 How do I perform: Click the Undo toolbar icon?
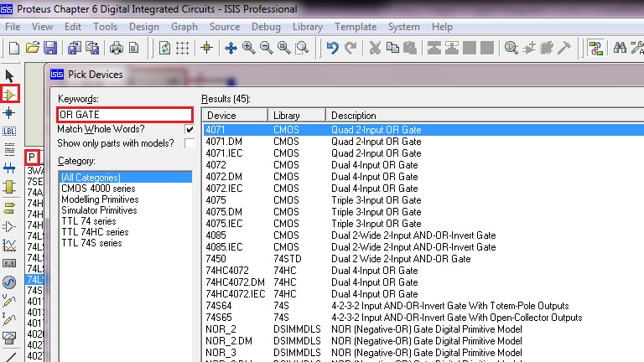point(333,48)
